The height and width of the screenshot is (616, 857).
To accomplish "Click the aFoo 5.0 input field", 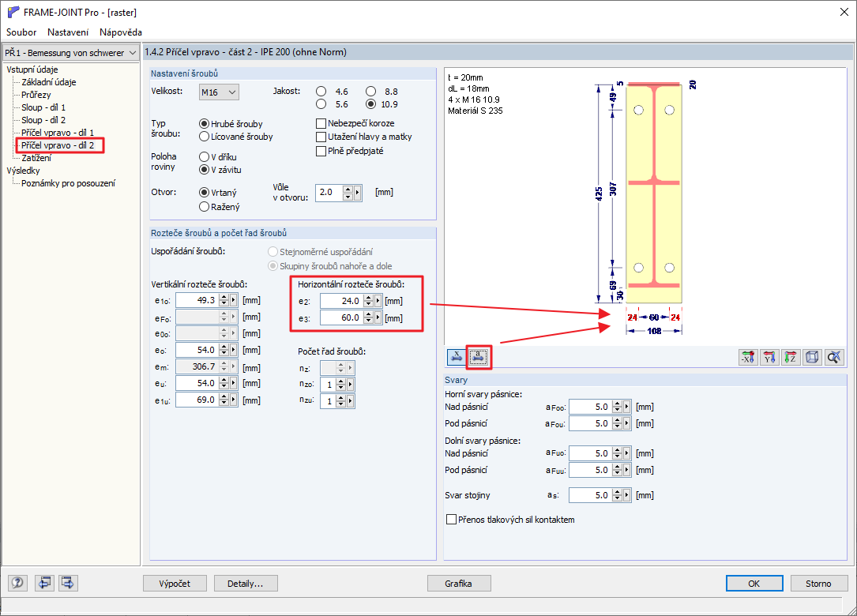I will (x=591, y=407).
